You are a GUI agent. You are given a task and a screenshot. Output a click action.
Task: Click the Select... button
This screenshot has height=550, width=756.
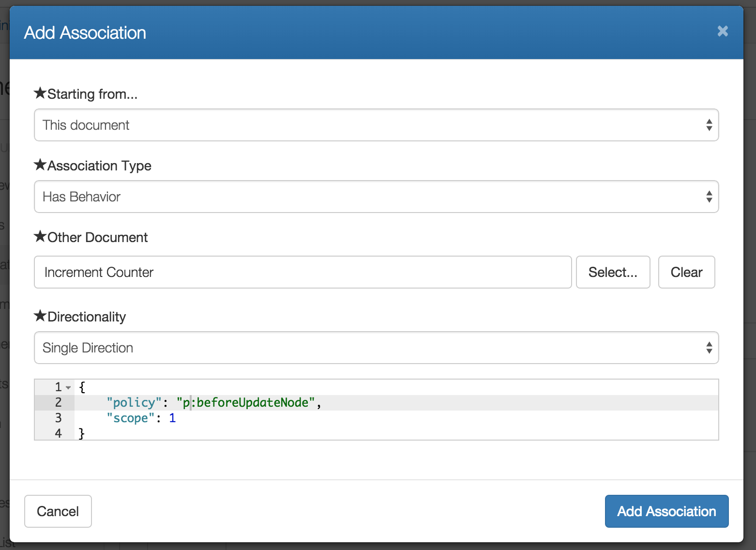(613, 272)
